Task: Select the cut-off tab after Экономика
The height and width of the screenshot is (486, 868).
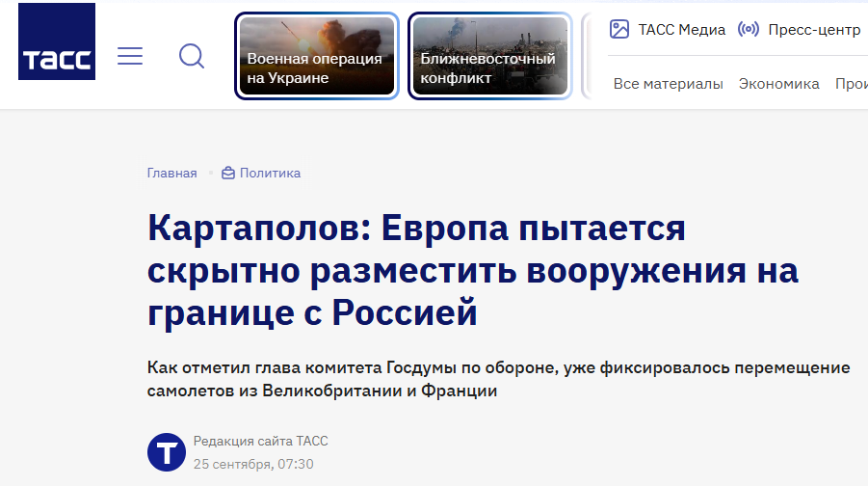Action: click(851, 84)
